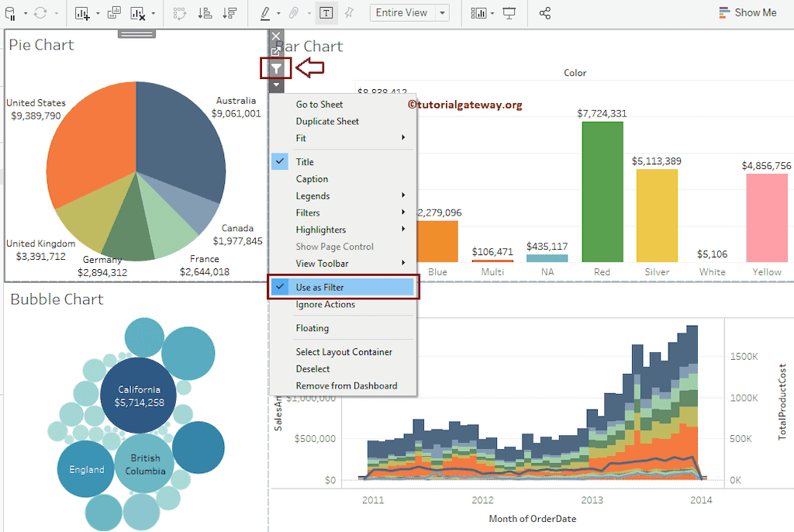Open the Entire View fit dropdown

click(409, 12)
